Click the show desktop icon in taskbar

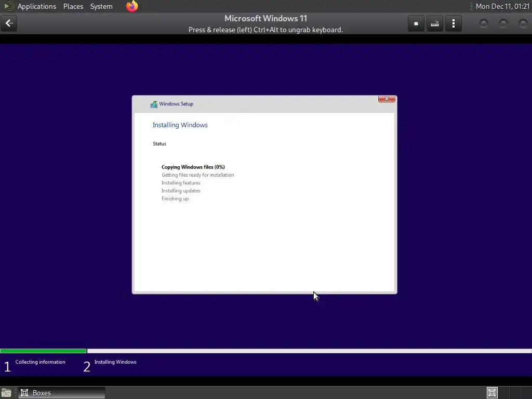coord(6,393)
